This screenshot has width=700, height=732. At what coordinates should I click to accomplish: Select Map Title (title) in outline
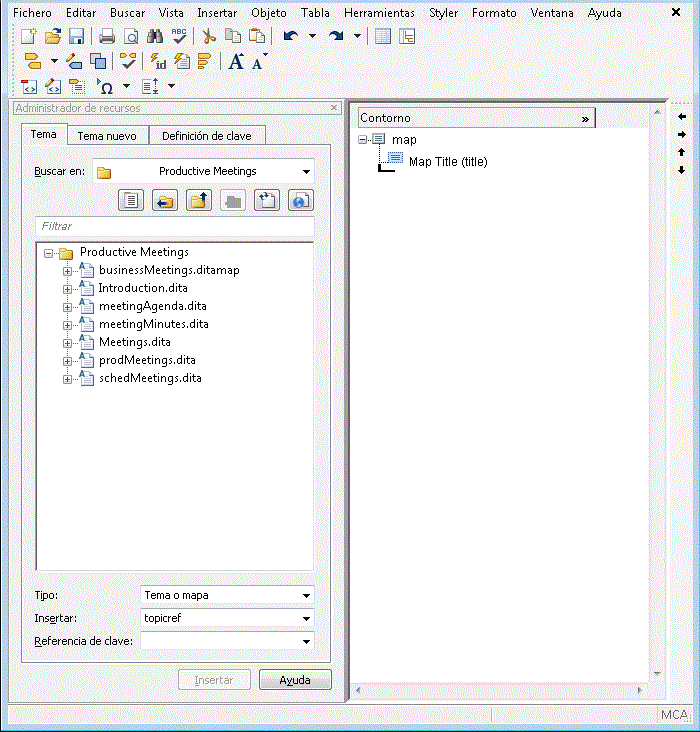[448, 162]
